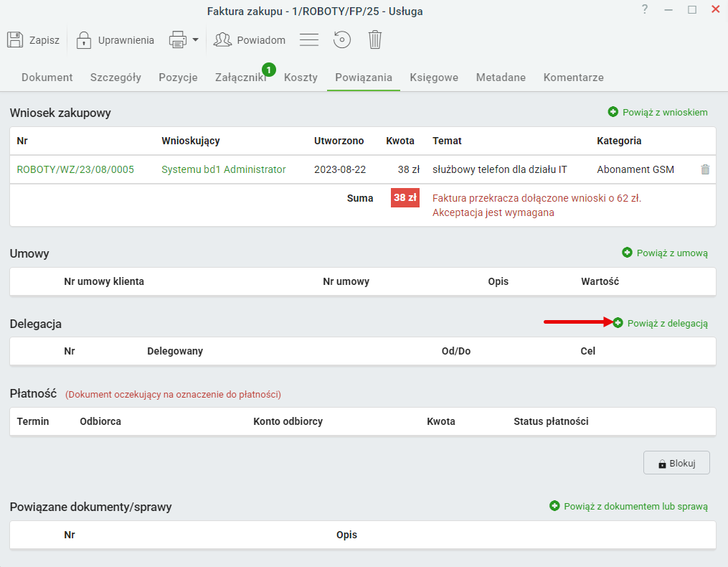
Task: Click the Wnioskujący column header
Action: pos(190,141)
